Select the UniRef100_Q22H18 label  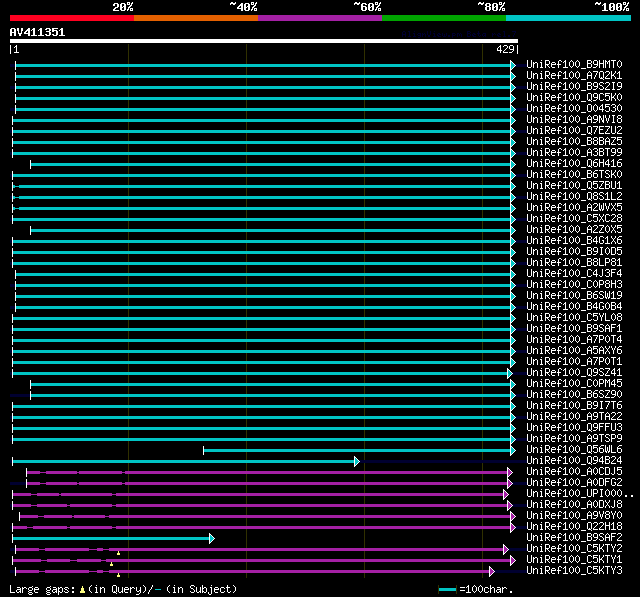pos(574,527)
